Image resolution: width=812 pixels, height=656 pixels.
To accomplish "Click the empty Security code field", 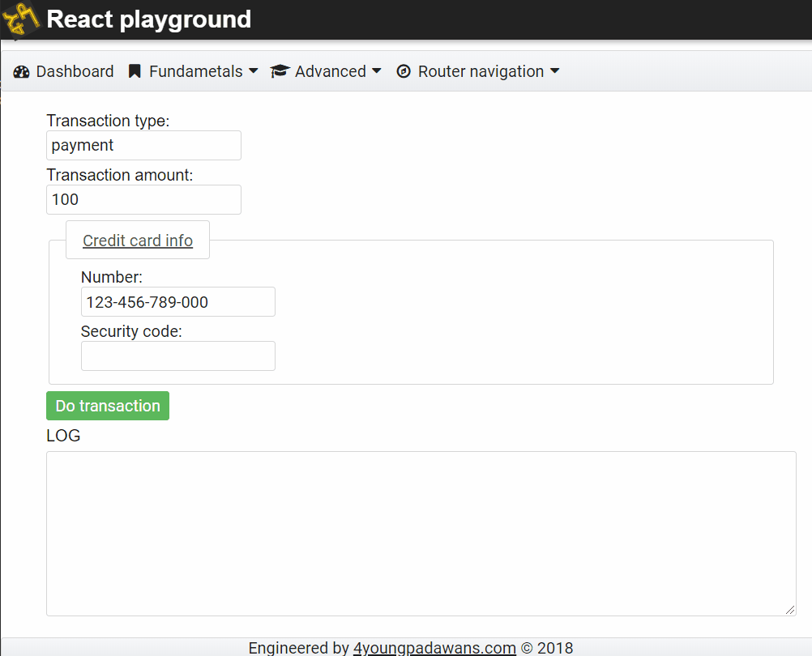I will [x=177, y=356].
